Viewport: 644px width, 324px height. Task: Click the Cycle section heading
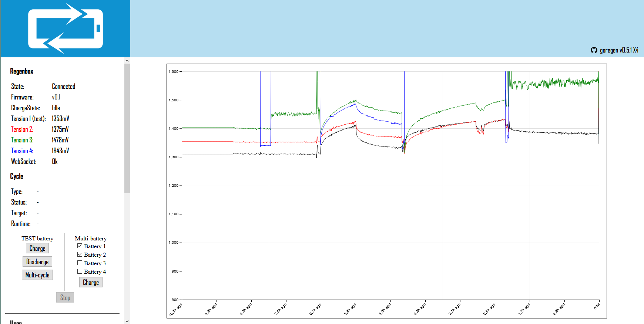click(17, 176)
